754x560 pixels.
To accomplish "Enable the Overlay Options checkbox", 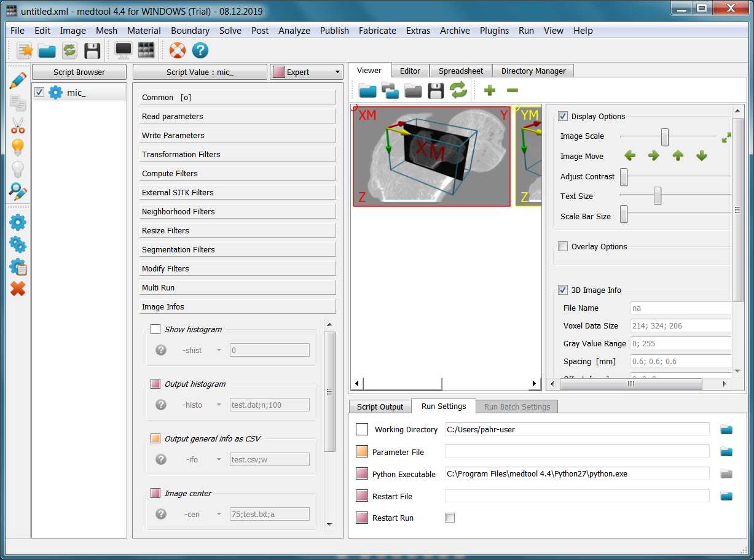I will [x=563, y=246].
